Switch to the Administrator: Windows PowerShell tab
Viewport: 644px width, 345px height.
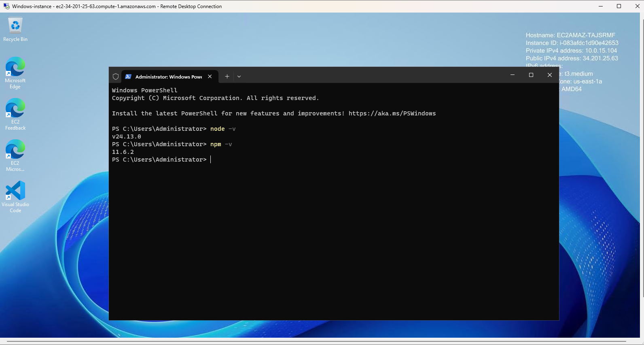pos(169,77)
